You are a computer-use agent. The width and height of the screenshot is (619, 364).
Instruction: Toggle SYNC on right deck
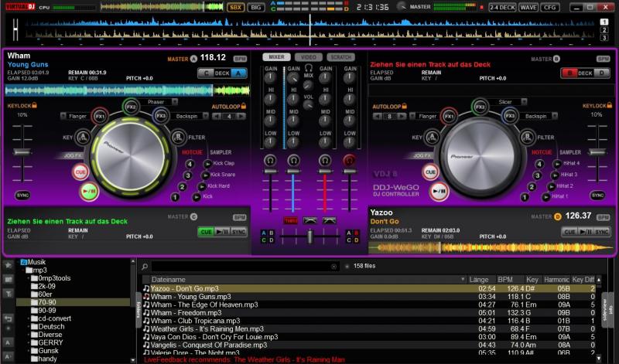[x=597, y=196]
